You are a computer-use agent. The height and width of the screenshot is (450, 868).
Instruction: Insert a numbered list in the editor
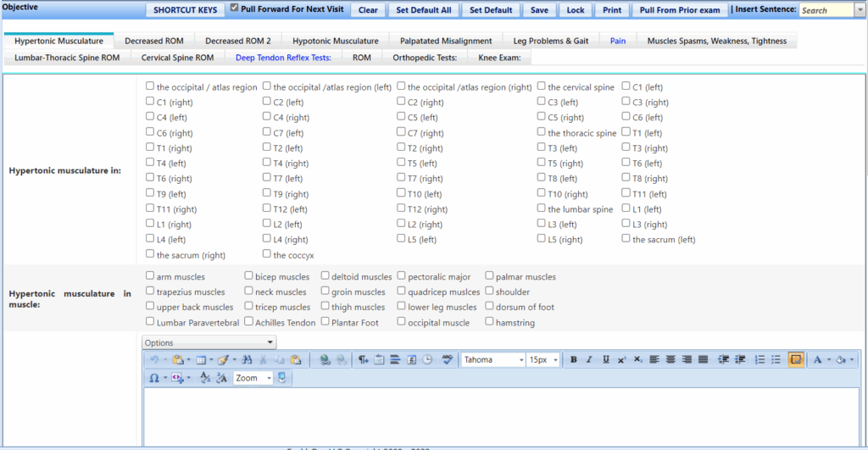(x=759, y=360)
